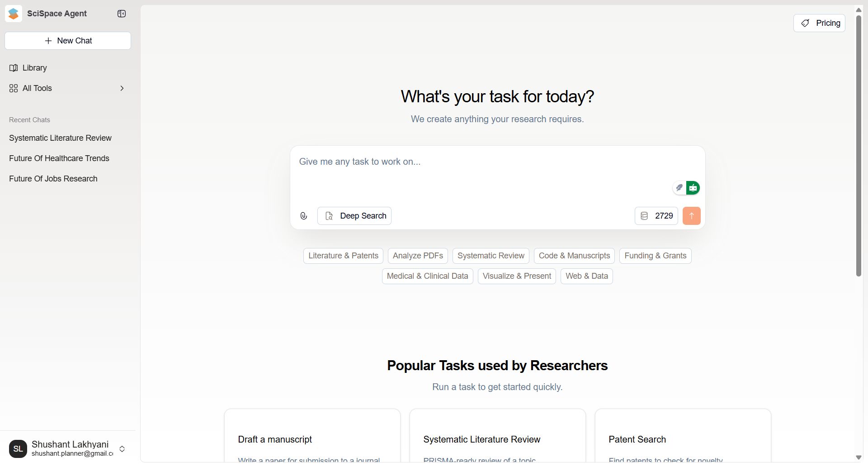Click the attach file paperclip icon
The width and height of the screenshot is (868, 467).
(304, 216)
